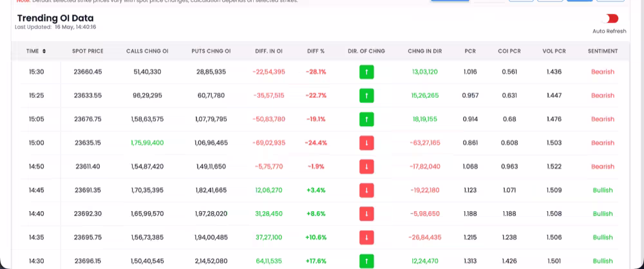Click change in direction value 13,03,120

[424, 72]
